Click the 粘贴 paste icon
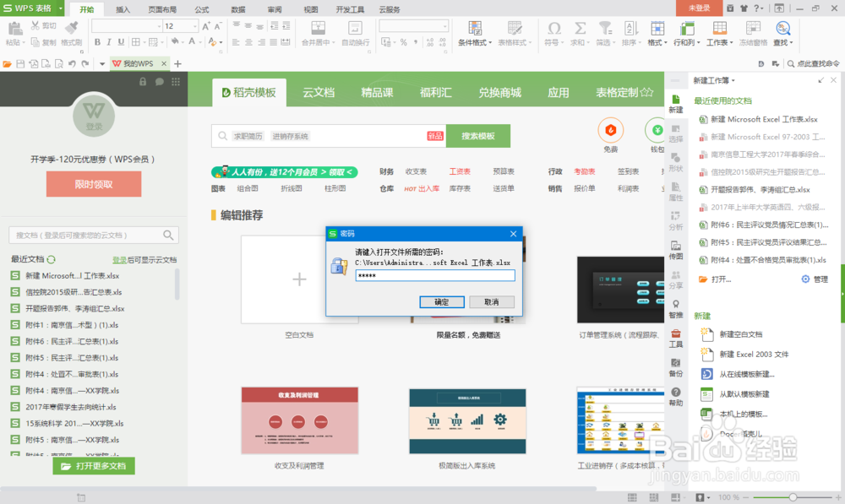This screenshot has width=845, height=504. coord(15,29)
